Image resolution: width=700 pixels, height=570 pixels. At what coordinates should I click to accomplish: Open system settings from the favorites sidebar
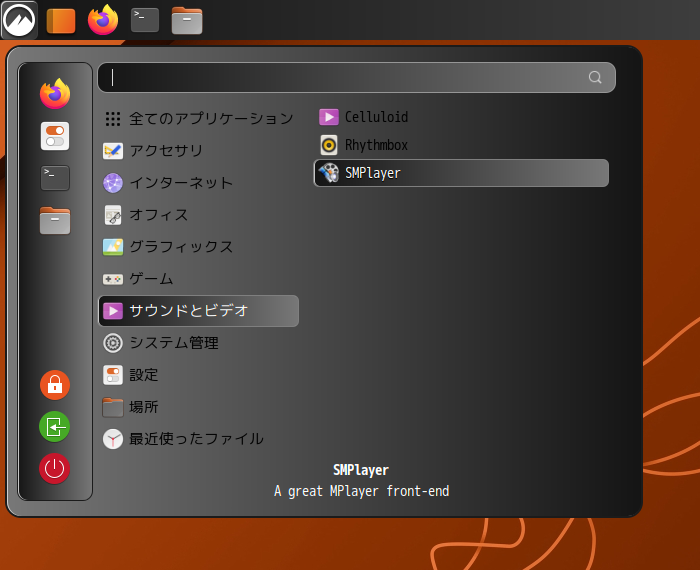[x=55, y=136]
